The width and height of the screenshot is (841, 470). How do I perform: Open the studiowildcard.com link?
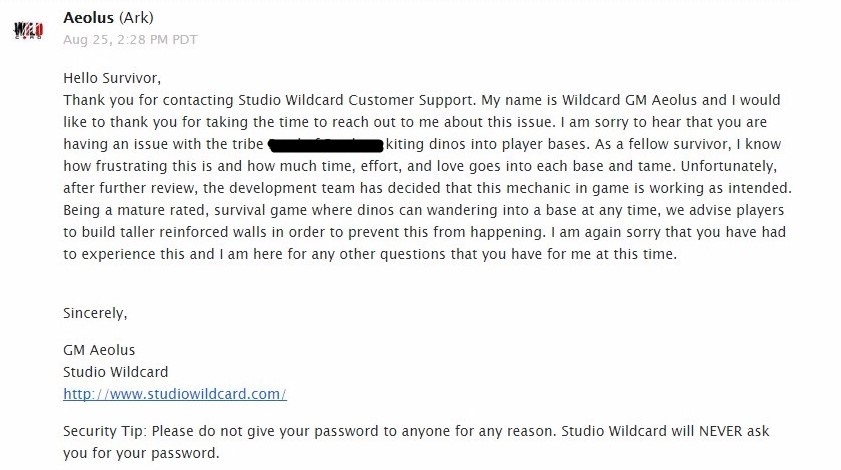[175, 394]
